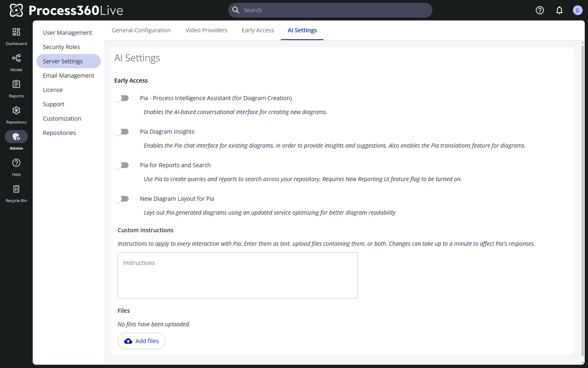
Task: Switch to Early Access tab
Action: 258,30
